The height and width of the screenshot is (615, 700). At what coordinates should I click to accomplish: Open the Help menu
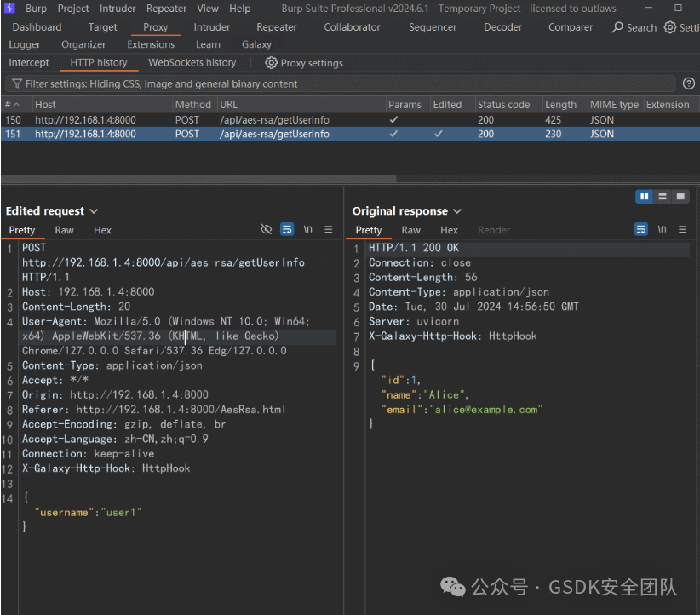[240, 9]
